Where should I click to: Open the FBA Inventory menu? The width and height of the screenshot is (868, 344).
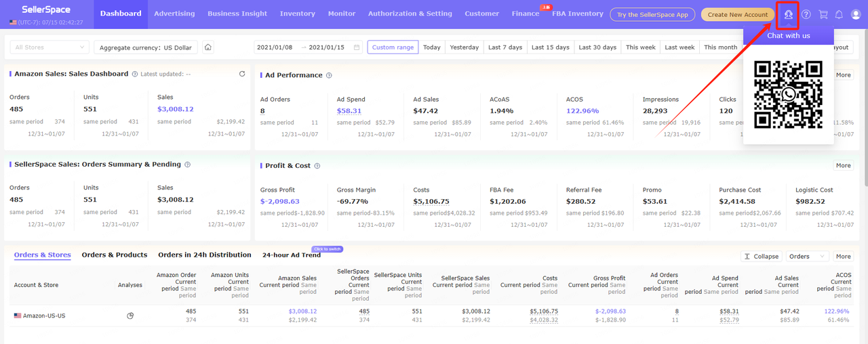578,14
